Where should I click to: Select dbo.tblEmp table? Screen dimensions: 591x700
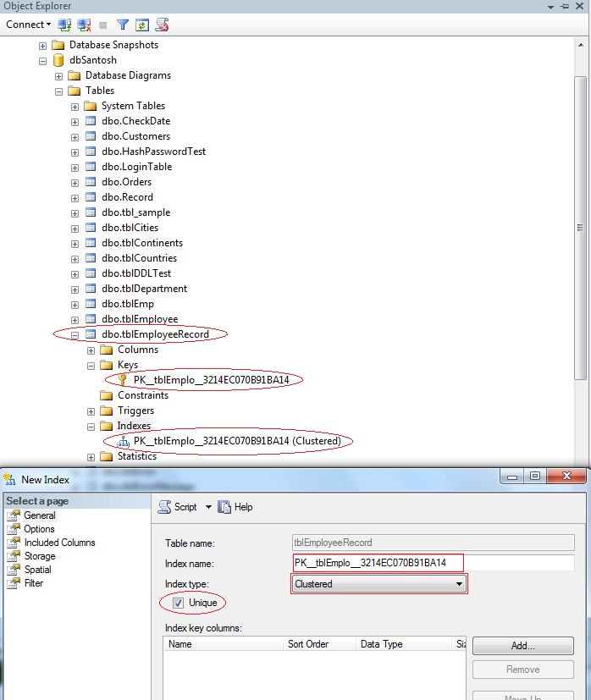128,304
